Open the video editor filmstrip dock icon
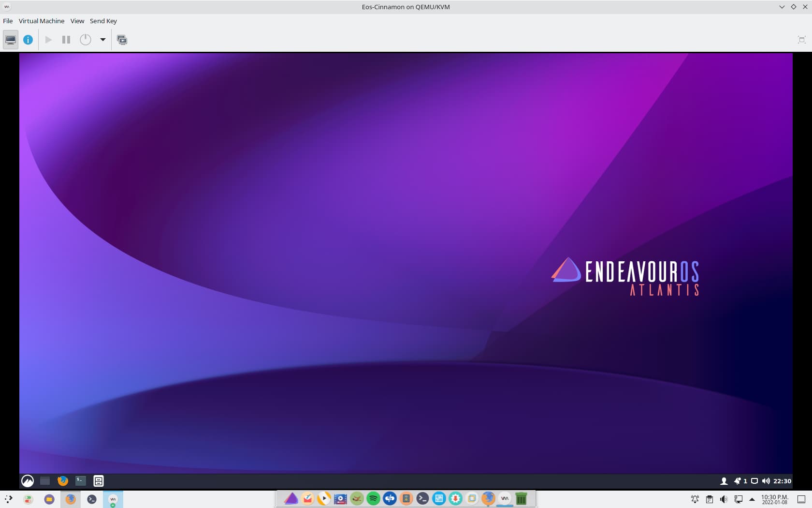Viewport: 812px width, 508px height. (x=341, y=498)
